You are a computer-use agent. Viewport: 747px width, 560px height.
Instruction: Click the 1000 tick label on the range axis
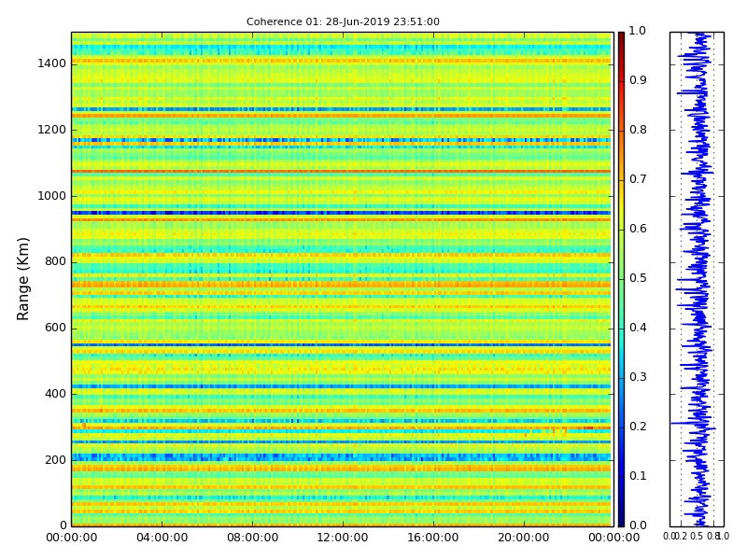pyautogui.click(x=52, y=196)
